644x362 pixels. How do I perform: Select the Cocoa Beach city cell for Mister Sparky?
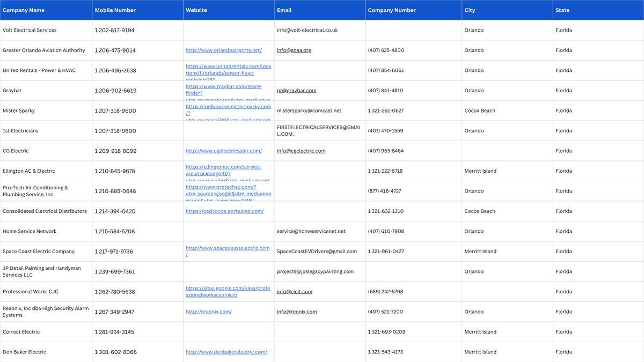pos(508,110)
